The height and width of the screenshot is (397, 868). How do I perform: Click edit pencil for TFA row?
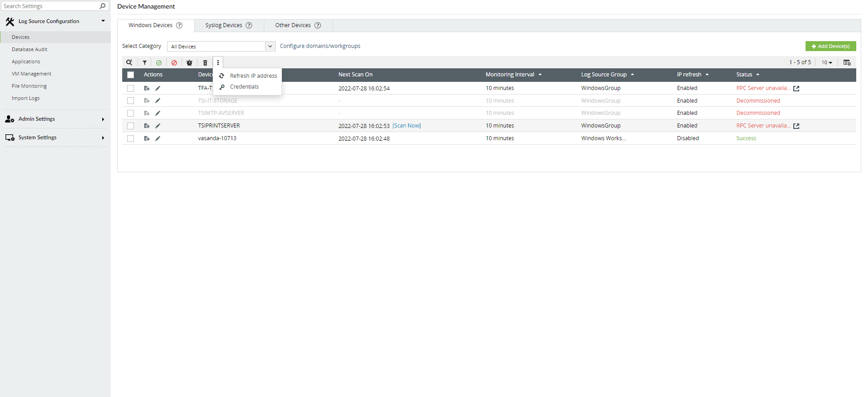158,88
